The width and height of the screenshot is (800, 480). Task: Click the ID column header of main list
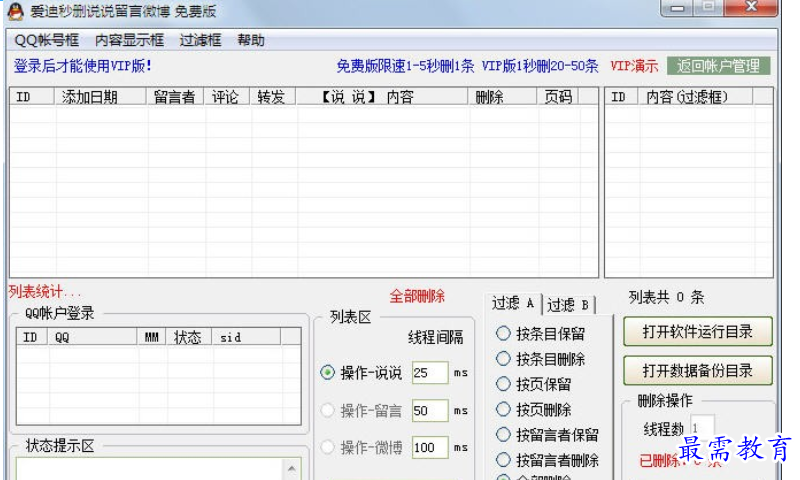click(32, 96)
